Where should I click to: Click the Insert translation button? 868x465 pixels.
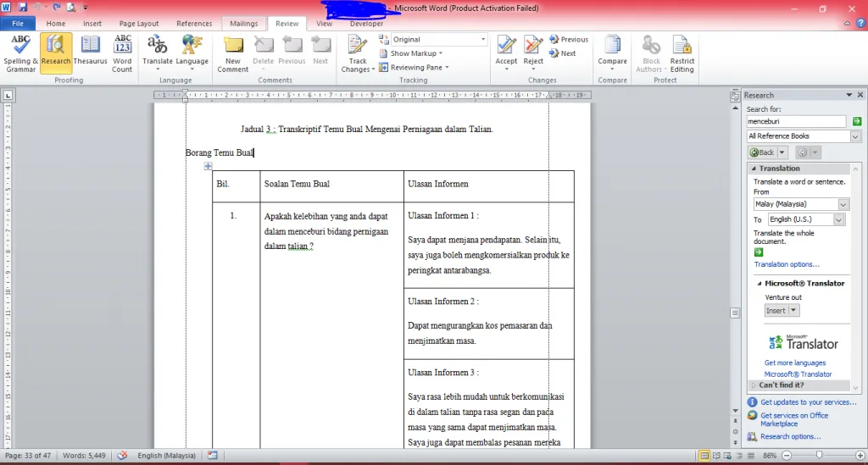(x=776, y=311)
